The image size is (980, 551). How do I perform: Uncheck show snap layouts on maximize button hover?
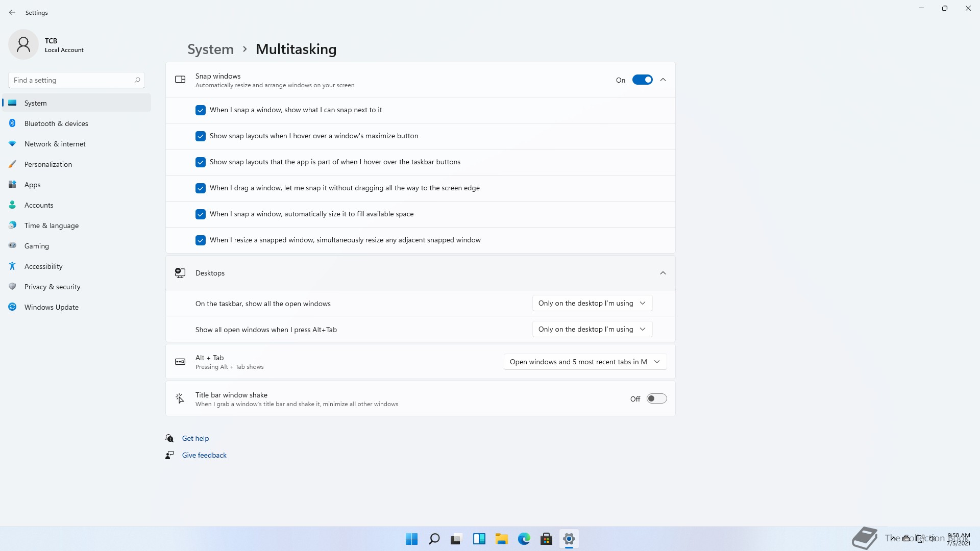coord(201,136)
